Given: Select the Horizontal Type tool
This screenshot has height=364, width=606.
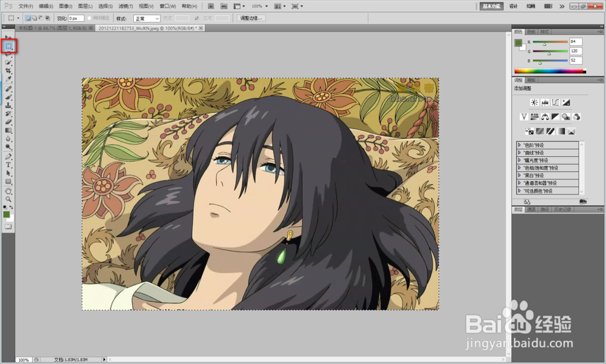Looking at the screenshot, I should [x=8, y=165].
